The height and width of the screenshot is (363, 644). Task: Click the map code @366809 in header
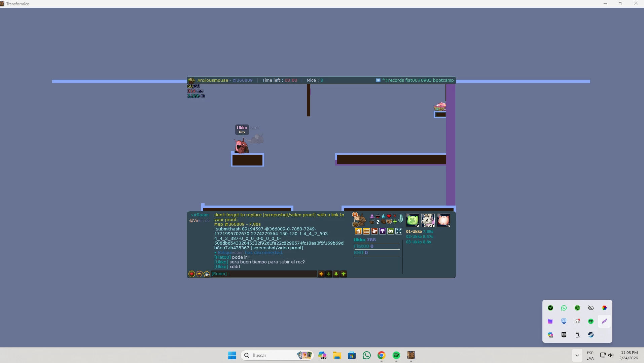click(243, 80)
